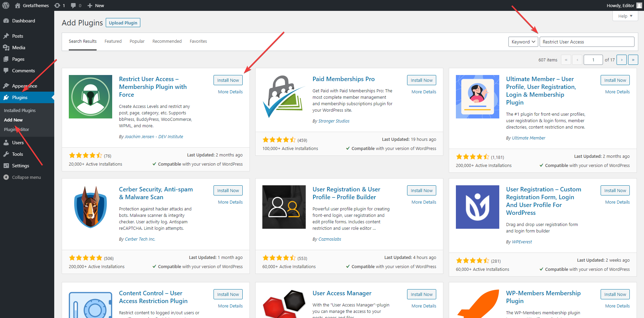Open the GretaThemes home icon

click(18, 5)
